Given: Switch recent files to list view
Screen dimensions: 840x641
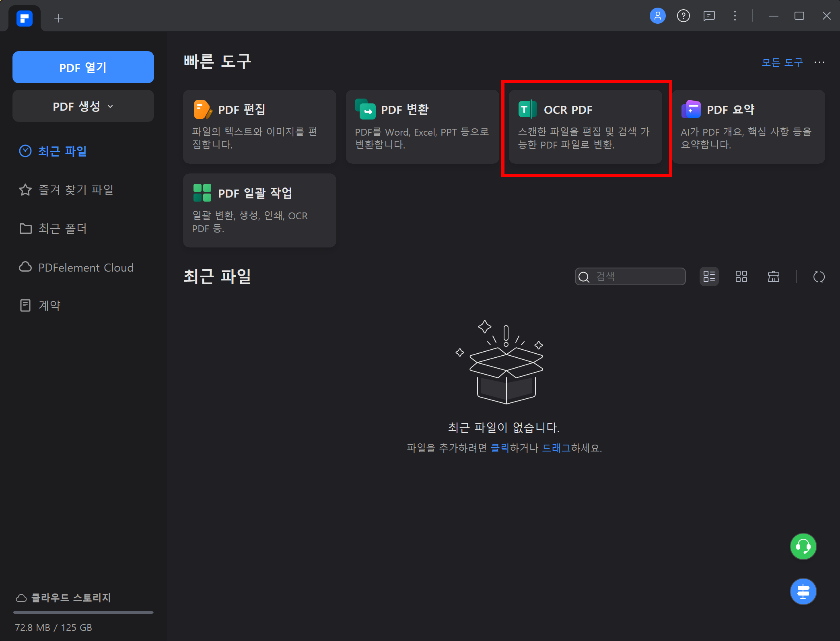Looking at the screenshot, I should point(709,276).
